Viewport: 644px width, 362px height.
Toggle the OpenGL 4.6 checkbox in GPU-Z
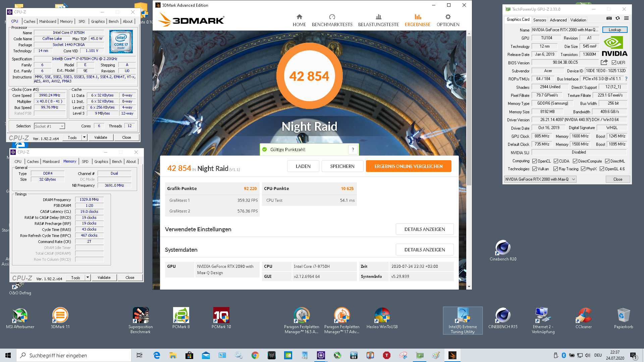pos(602,169)
